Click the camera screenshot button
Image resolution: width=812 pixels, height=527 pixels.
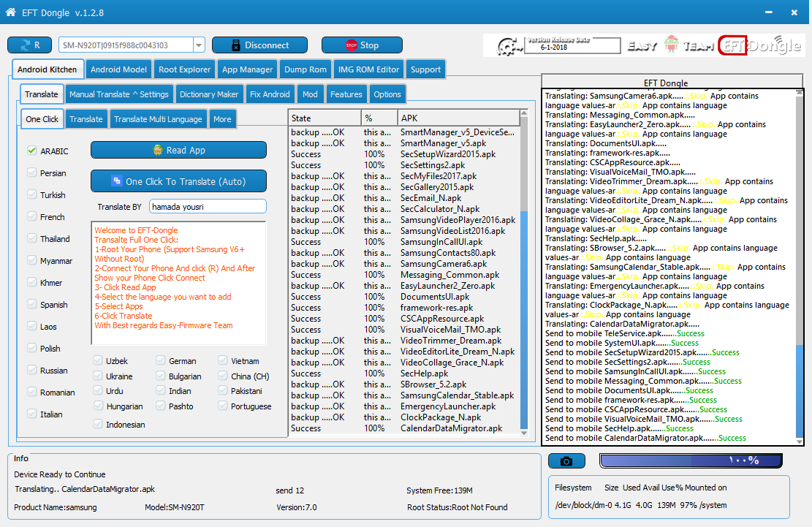pos(566,460)
